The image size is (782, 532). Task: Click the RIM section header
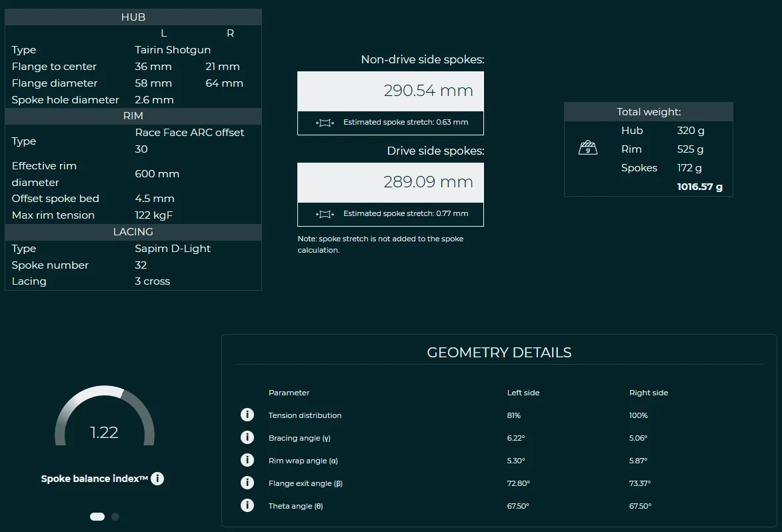(133, 117)
